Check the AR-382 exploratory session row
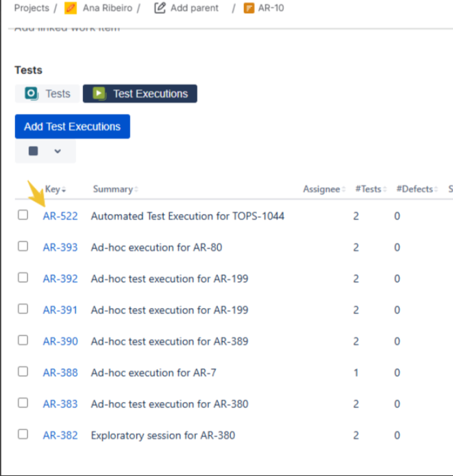Screen dimensions: 453x476 (x=23, y=434)
